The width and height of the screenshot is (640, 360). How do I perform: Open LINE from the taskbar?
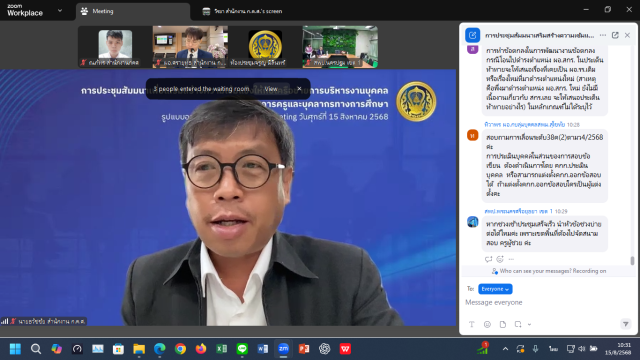(242, 349)
